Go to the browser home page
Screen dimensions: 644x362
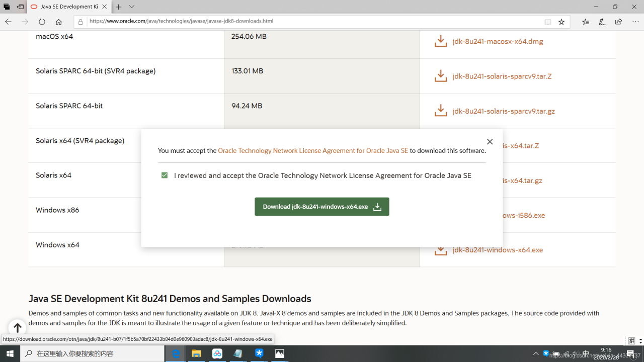58,22
